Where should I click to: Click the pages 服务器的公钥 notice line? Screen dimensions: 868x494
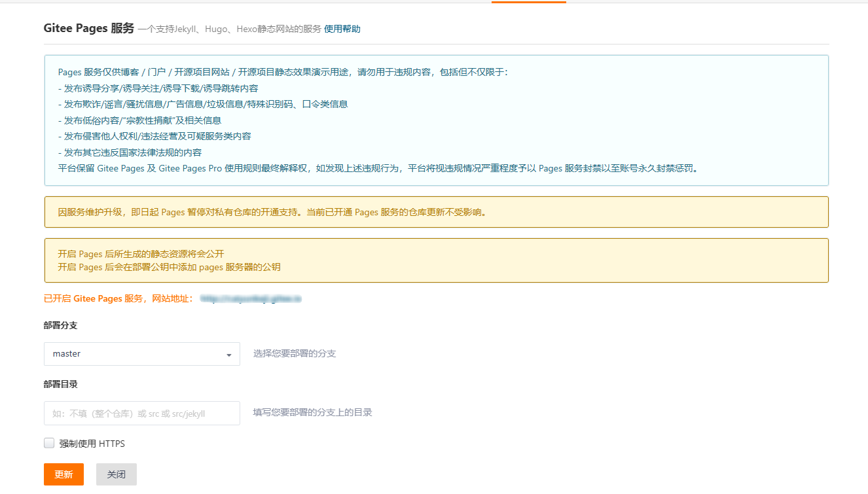pos(170,267)
